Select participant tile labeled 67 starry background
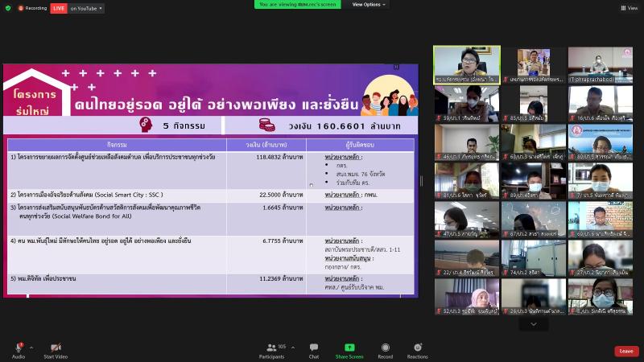The height and width of the screenshot is (362, 644). [534, 220]
